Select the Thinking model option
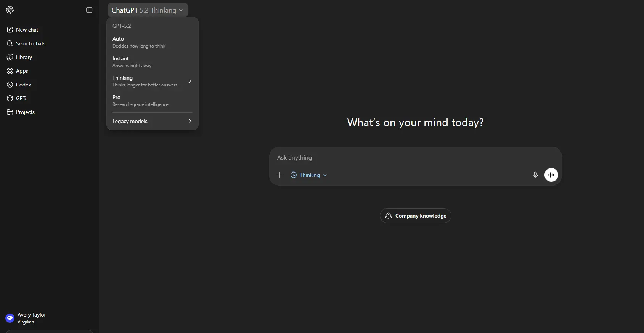This screenshot has height=333, width=644. pos(153,81)
